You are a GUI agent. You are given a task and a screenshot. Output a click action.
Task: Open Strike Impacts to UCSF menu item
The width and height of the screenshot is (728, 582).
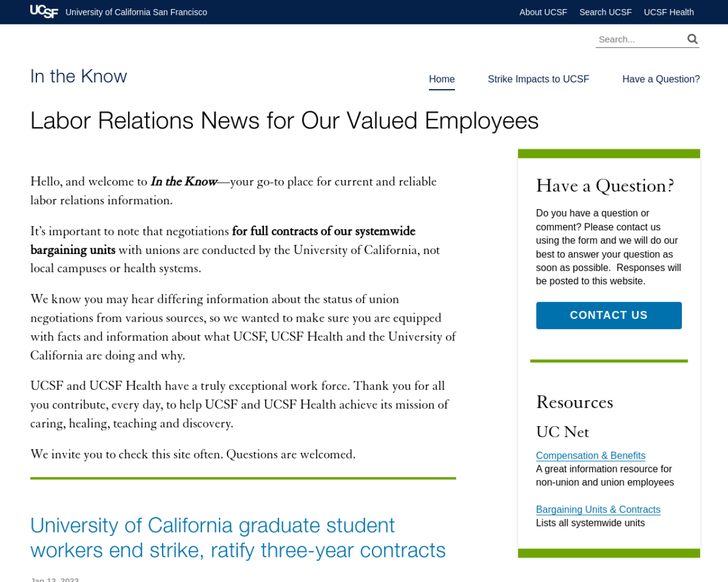(x=539, y=79)
